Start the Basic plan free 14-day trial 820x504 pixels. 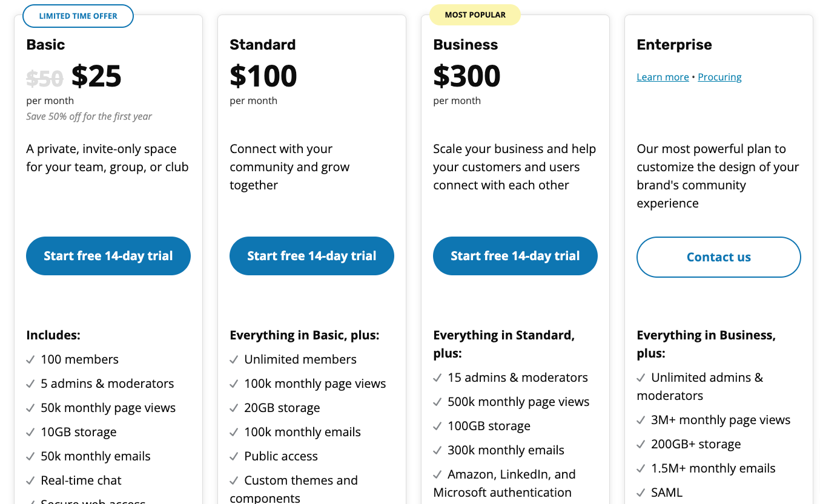pyautogui.click(x=108, y=256)
